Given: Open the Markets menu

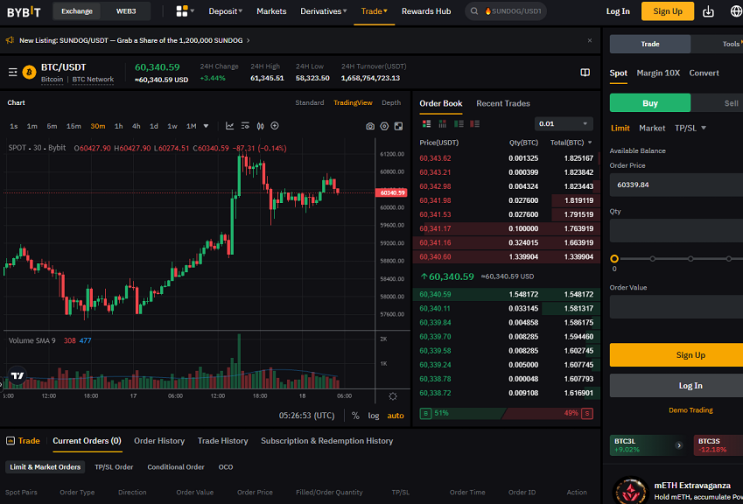Looking at the screenshot, I should tap(271, 11).
